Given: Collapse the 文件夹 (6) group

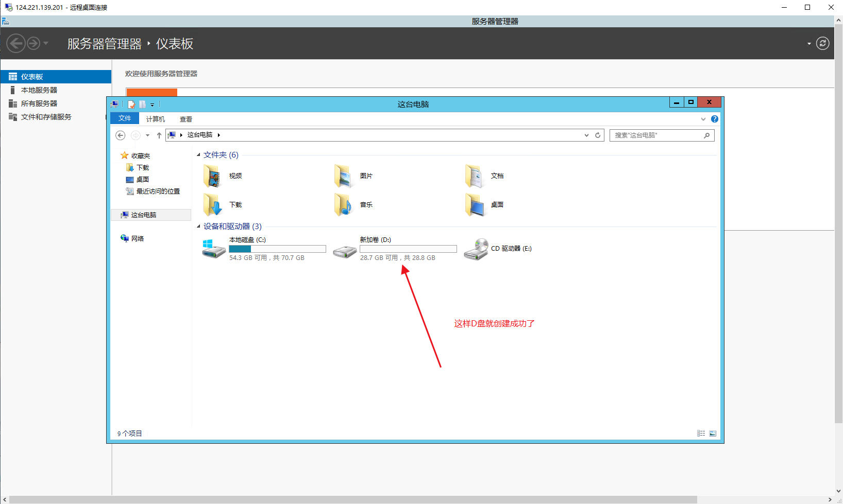Looking at the screenshot, I should click(x=198, y=155).
